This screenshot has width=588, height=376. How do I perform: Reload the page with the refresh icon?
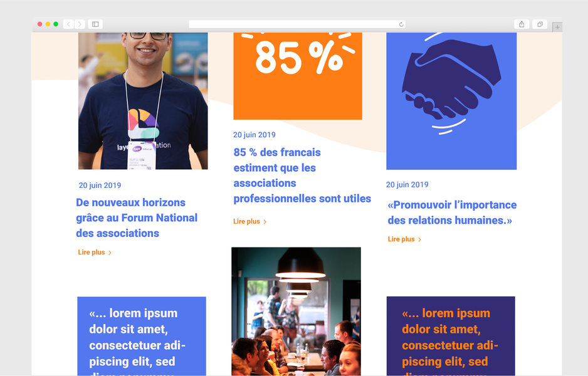[x=401, y=24]
